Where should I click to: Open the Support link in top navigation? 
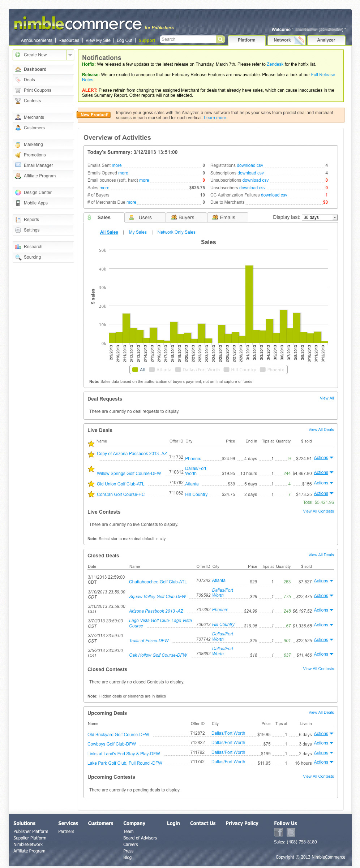click(147, 40)
